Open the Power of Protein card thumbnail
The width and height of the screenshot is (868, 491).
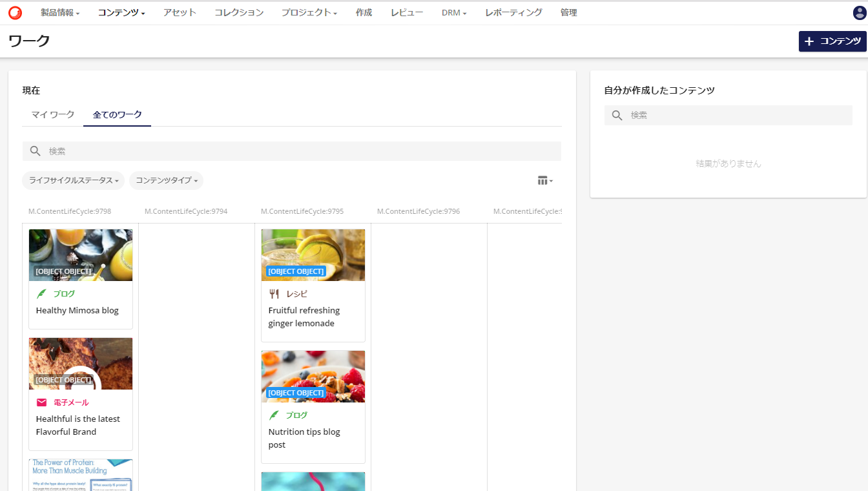(81, 475)
